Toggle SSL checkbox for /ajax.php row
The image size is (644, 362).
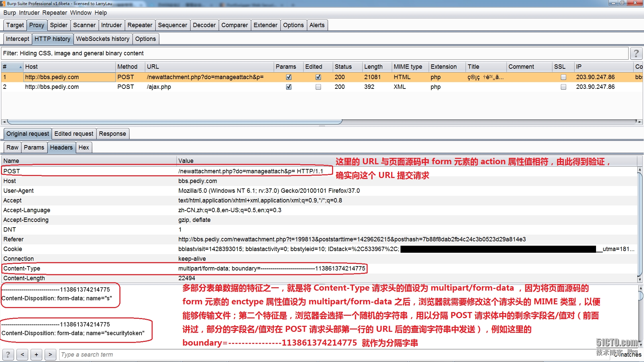[x=563, y=87]
